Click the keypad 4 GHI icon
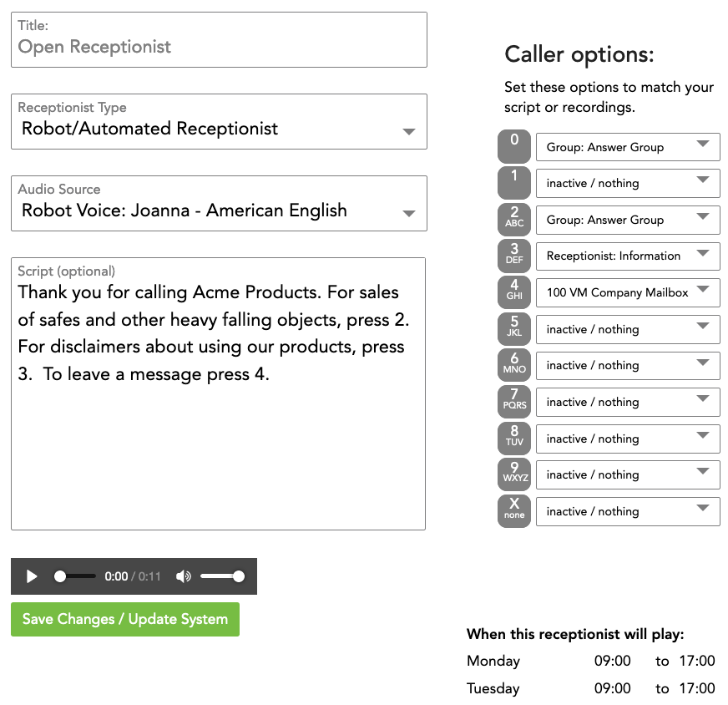The height and width of the screenshot is (705, 728). point(514,292)
